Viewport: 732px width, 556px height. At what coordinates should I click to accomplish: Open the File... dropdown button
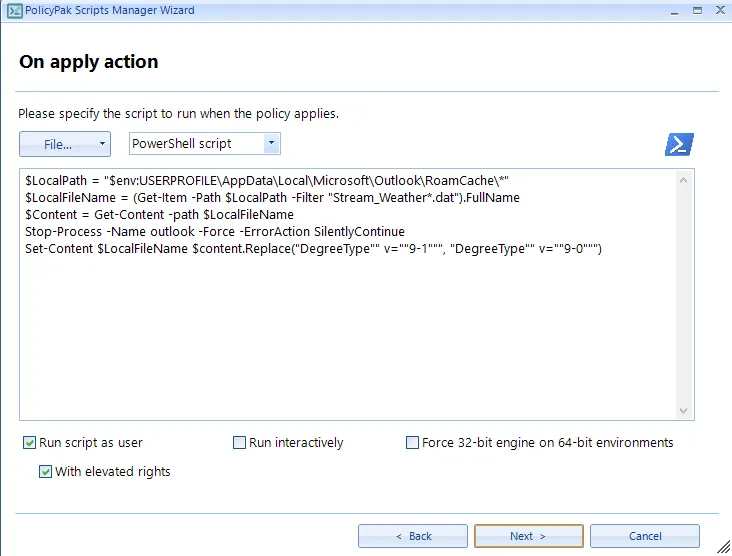point(64,144)
